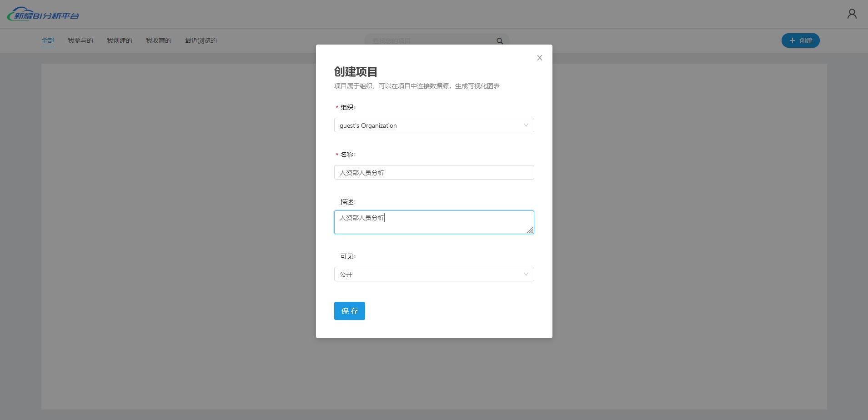The height and width of the screenshot is (420, 868).
Task: Focus the project search box
Action: (432, 41)
